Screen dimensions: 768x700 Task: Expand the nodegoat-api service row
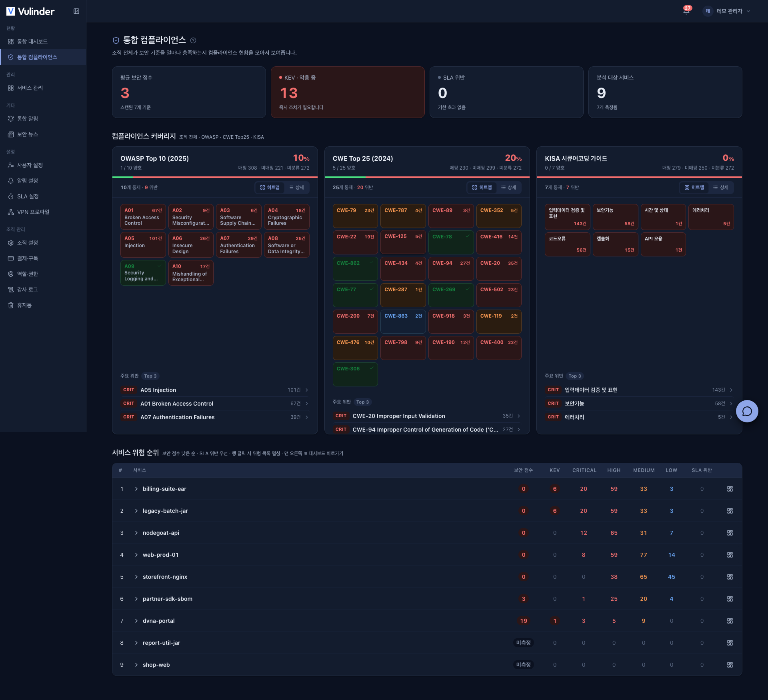pos(136,533)
